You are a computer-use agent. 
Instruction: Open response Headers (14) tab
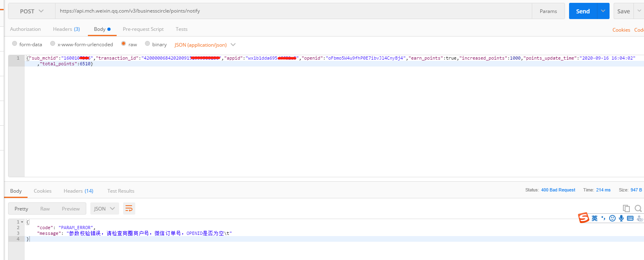(x=79, y=191)
